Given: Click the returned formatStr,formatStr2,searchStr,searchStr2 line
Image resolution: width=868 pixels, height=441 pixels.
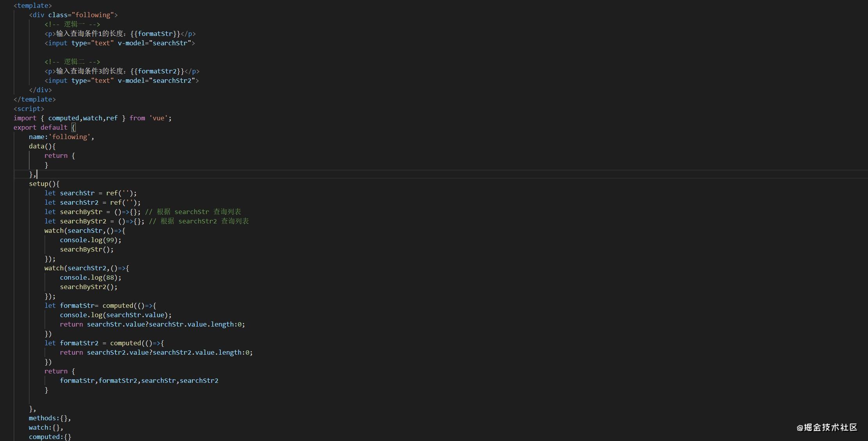Looking at the screenshot, I should pos(139,380).
